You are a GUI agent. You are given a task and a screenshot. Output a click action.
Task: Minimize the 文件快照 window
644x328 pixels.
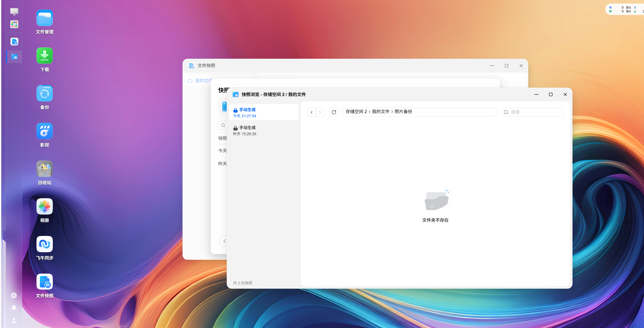coord(492,66)
